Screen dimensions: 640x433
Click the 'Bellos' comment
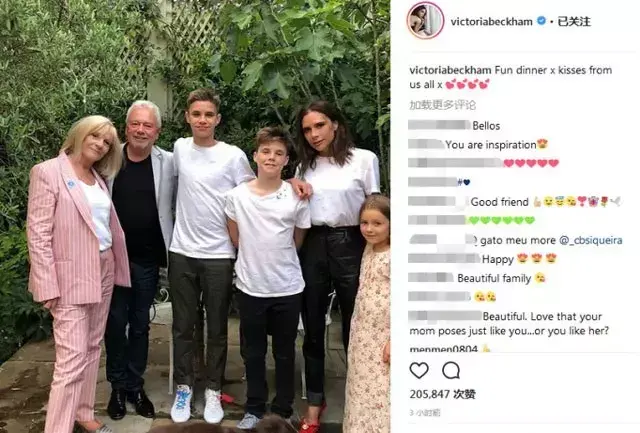point(486,126)
